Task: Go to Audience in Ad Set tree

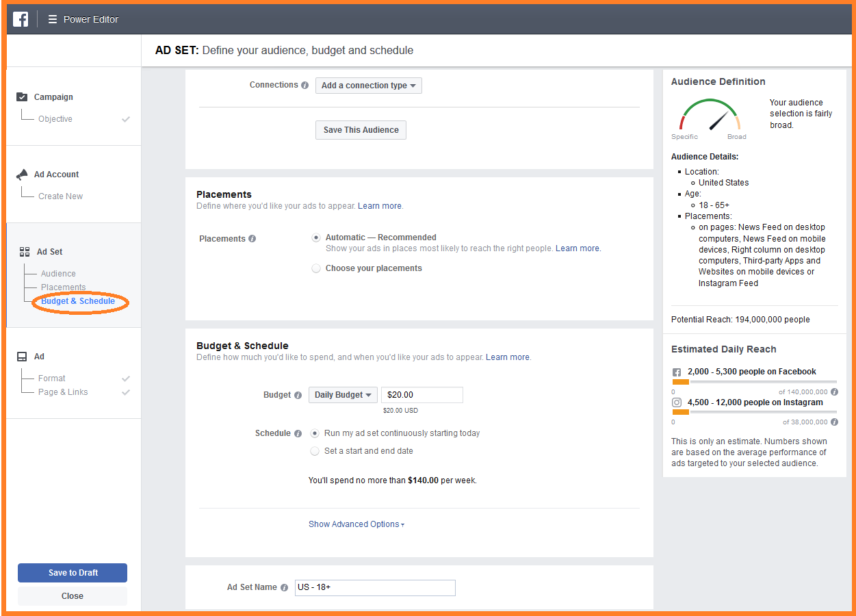Action: (58, 274)
